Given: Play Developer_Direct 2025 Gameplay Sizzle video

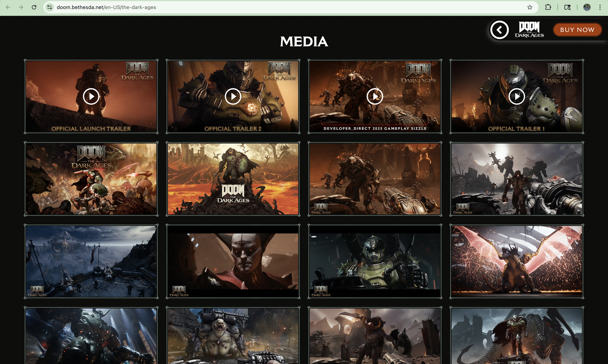Looking at the screenshot, I should [375, 96].
